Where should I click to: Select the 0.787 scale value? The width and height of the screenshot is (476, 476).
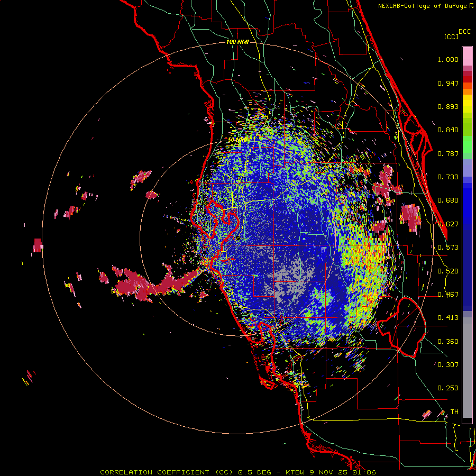[x=448, y=153]
